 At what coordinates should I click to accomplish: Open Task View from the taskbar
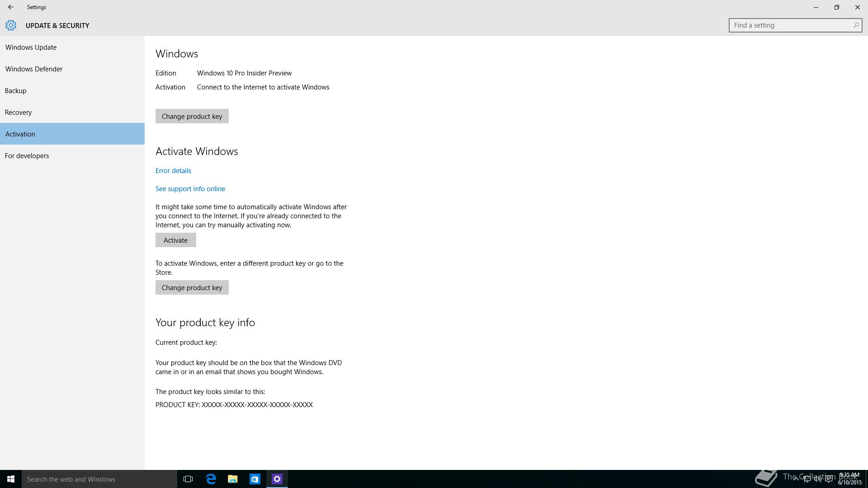[188, 479]
